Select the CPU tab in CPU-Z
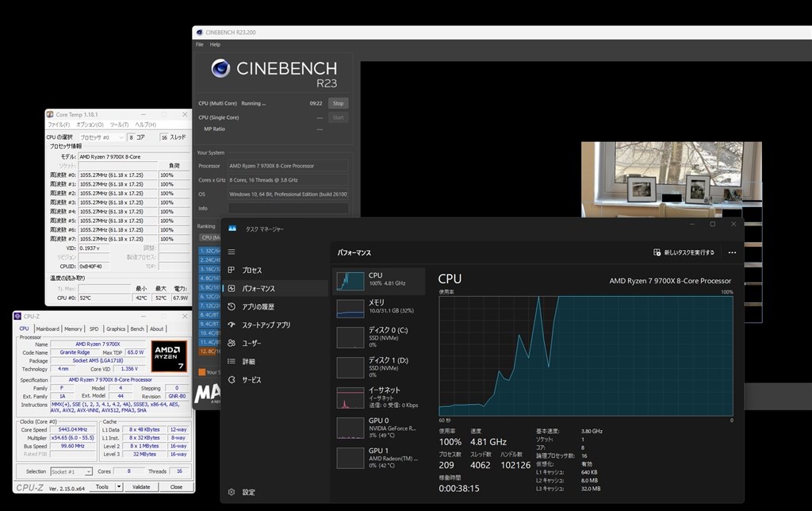 pyautogui.click(x=24, y=328)
